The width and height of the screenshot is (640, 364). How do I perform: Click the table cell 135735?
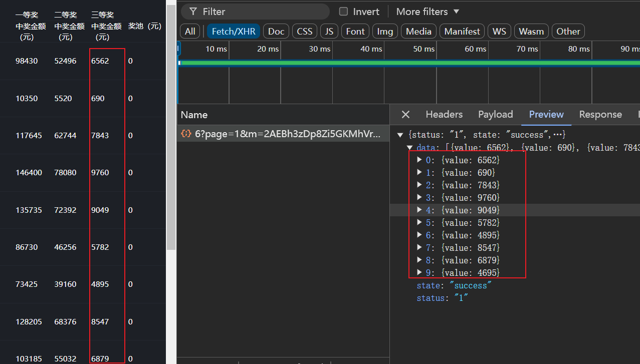tap(29, 210)
